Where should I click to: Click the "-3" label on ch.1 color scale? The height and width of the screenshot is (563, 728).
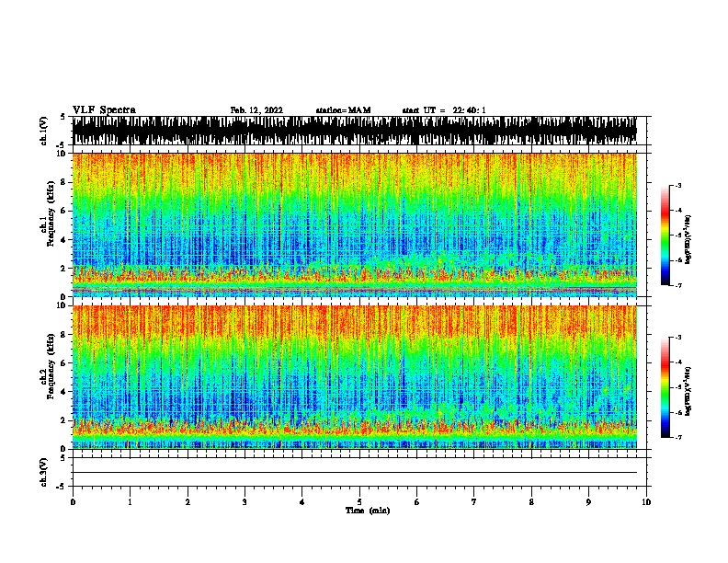(x=678, y=185)
